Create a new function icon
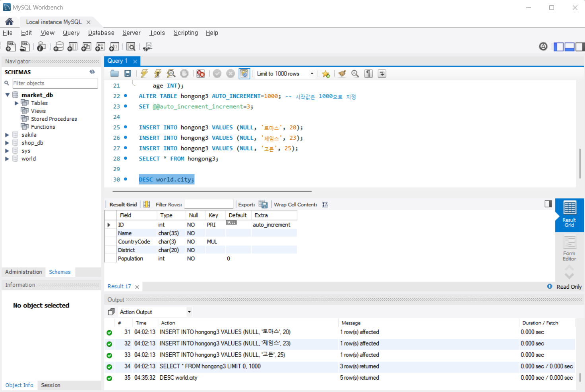 click(x=114, y=46)
